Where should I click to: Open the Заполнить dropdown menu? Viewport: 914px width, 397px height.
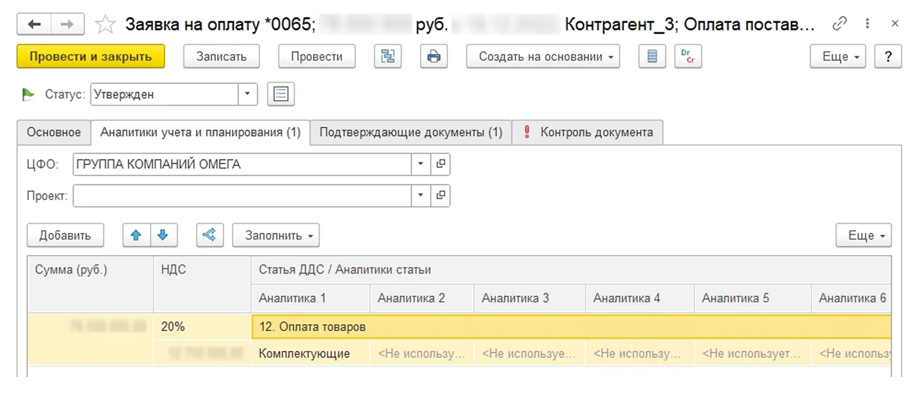(276, 235)
